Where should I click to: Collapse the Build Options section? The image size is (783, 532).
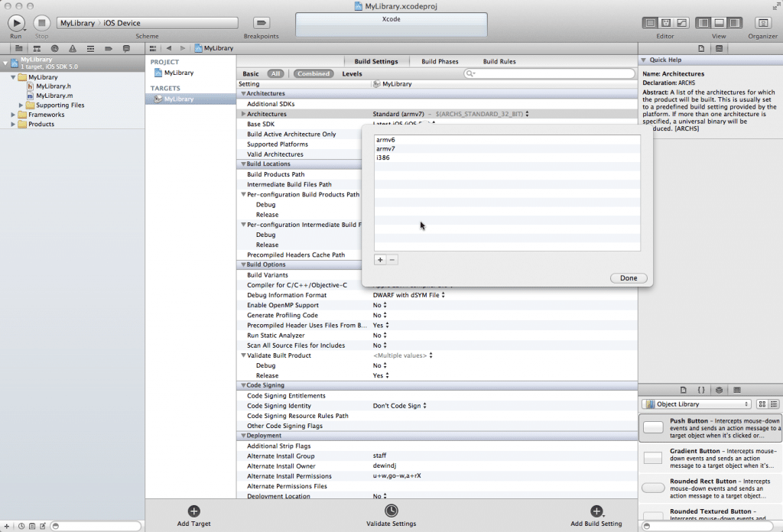point(243,264)
